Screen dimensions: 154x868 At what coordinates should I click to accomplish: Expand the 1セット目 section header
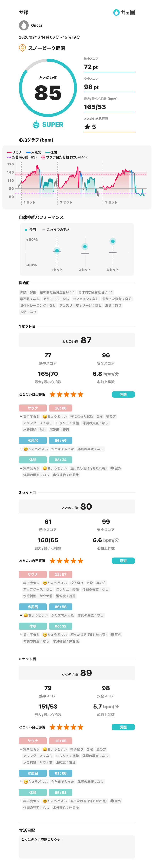pyautogui.click(x=27, y=326)
